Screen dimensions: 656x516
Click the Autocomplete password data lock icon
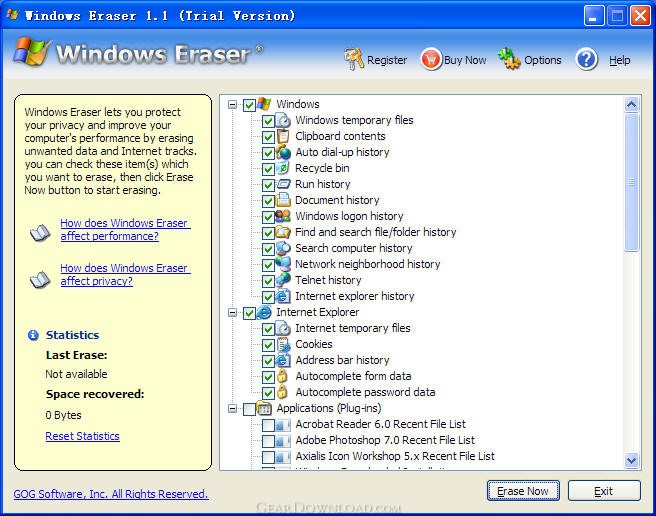coord(283,392)
